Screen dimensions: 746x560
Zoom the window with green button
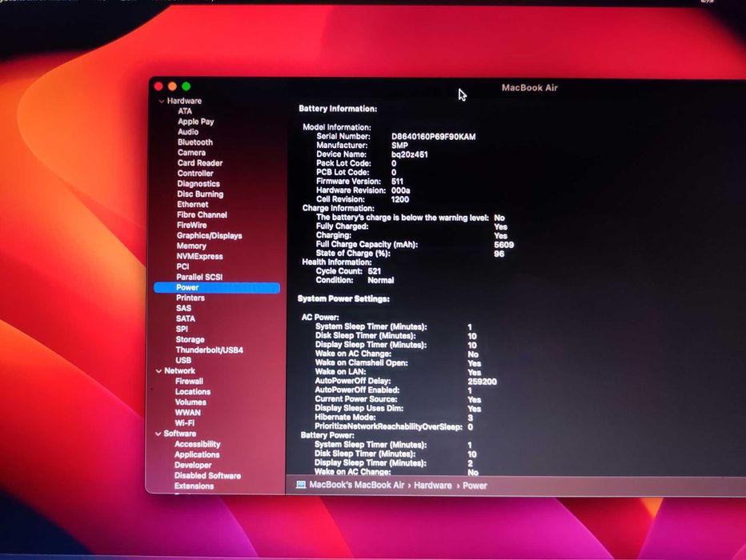[x=186, y=86]
